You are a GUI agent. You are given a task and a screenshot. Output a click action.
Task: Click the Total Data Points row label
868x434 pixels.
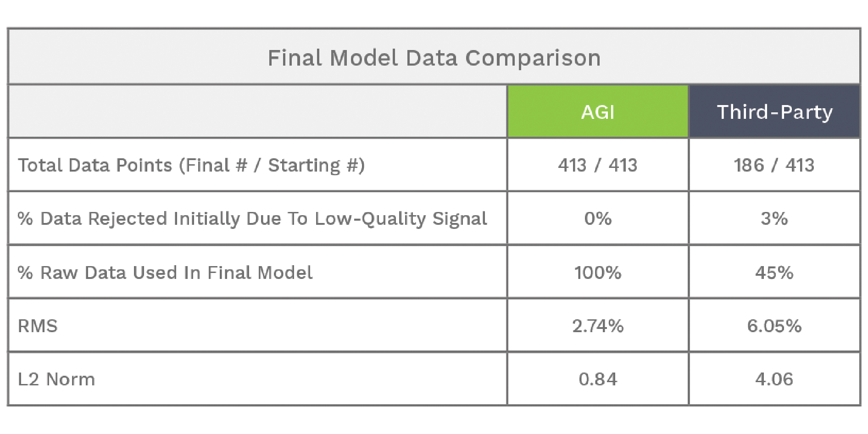coord(191,165)
